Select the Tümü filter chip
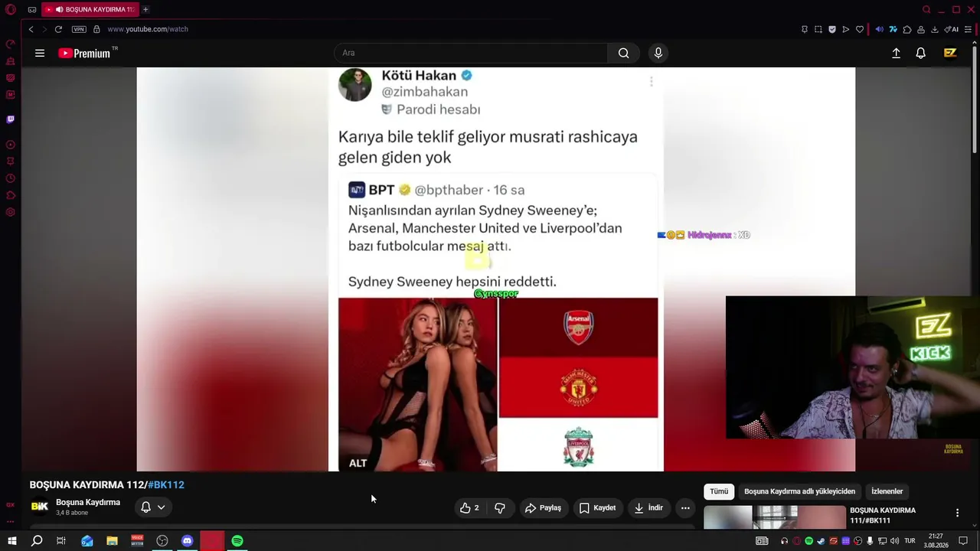This screenshot has width=980, height=551. (719, 491)
